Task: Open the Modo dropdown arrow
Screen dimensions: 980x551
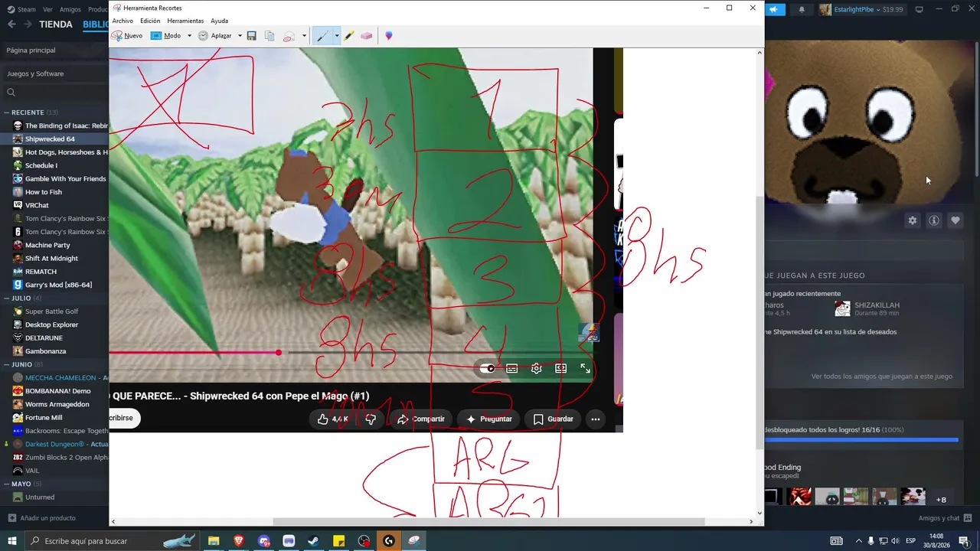Action: point(189,36)
